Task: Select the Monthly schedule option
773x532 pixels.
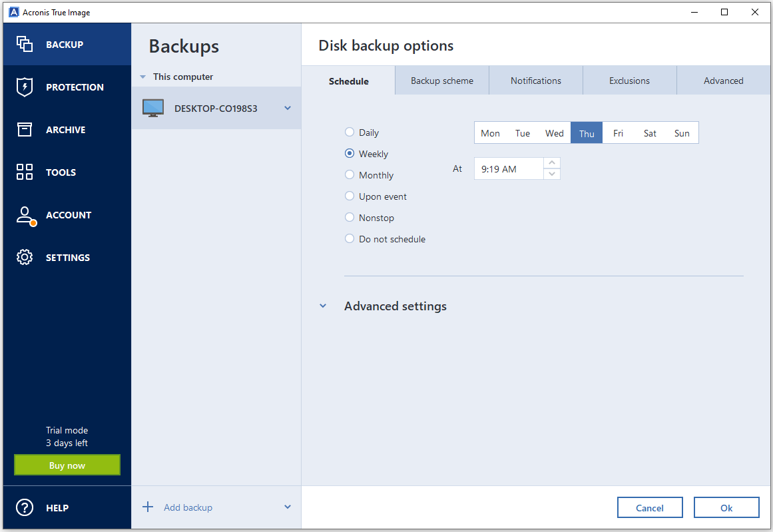Action: point(350,174)
